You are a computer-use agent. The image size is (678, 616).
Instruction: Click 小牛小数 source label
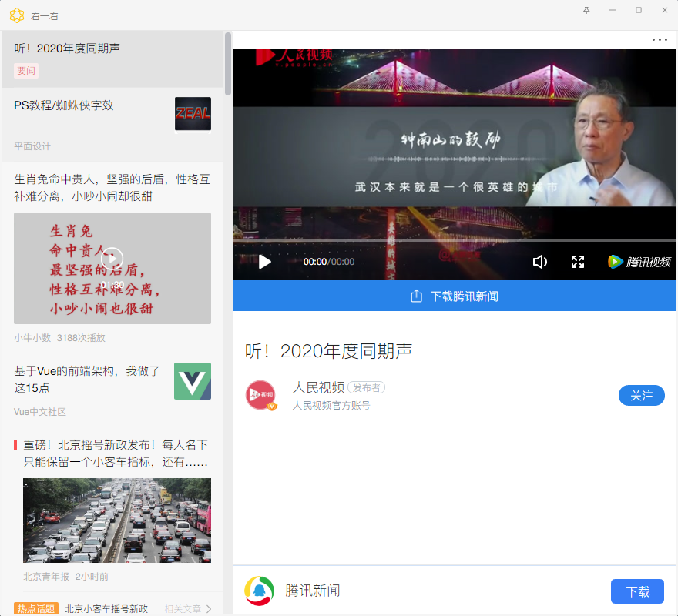click(32, 337)
